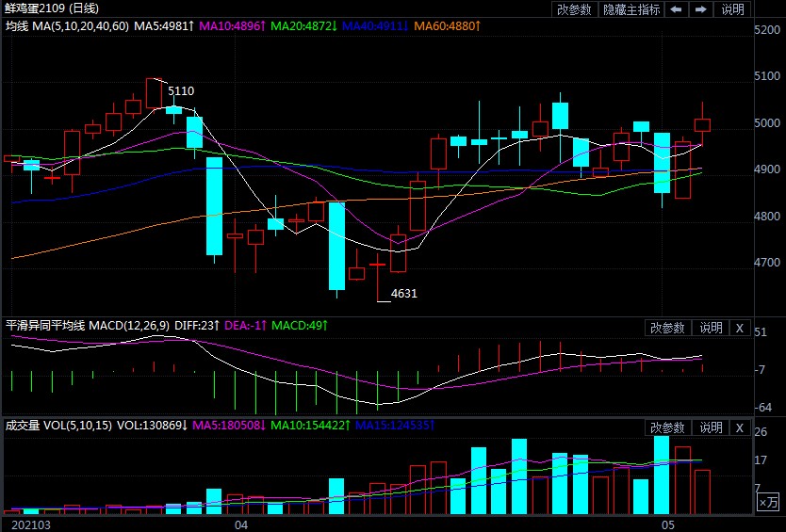Click the left arrow navigation icon
Viewport: 786px width, 532px height.
pos(677,9)
